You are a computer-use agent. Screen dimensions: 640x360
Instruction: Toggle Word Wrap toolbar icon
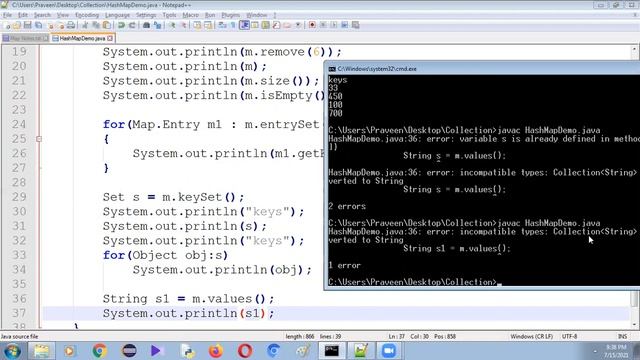(x=222, y=25)
